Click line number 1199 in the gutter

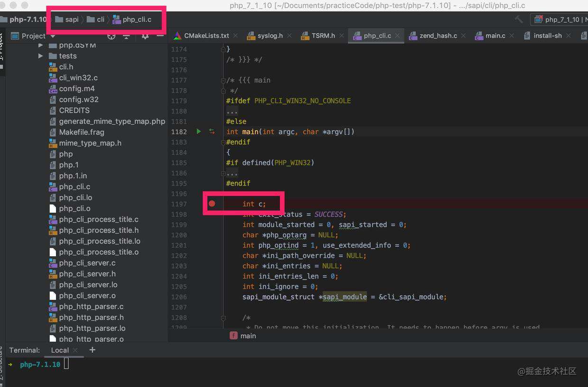(x=179, y=225)
